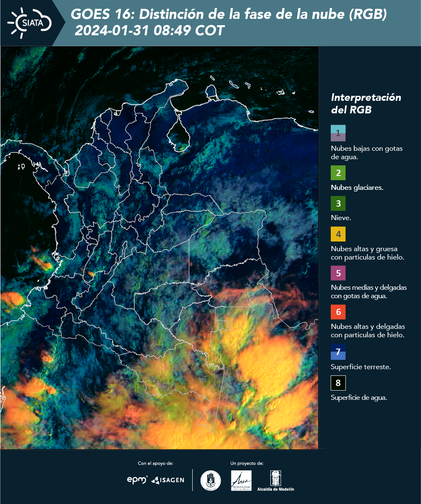Click 'Nubes altas y gruesa' legend label
This screenshot has height=504, width=421.
368,253
